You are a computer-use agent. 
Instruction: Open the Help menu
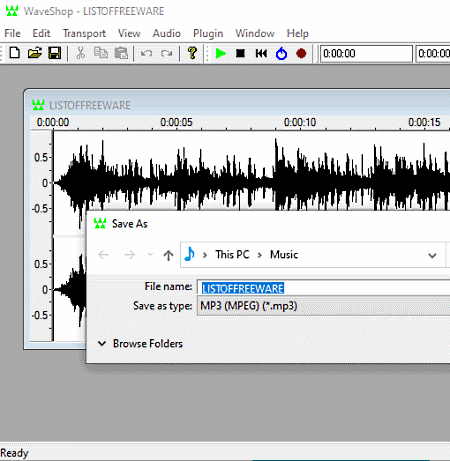click(298, 33)
